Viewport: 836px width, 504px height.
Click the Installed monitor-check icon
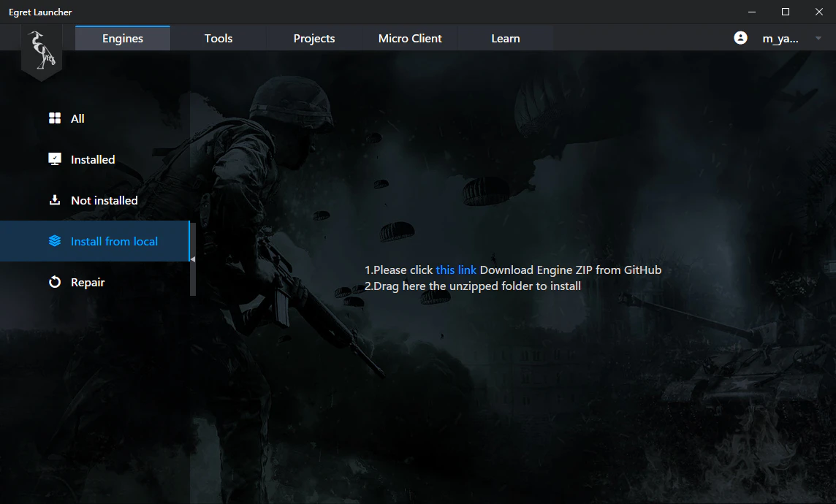[55, 159]
